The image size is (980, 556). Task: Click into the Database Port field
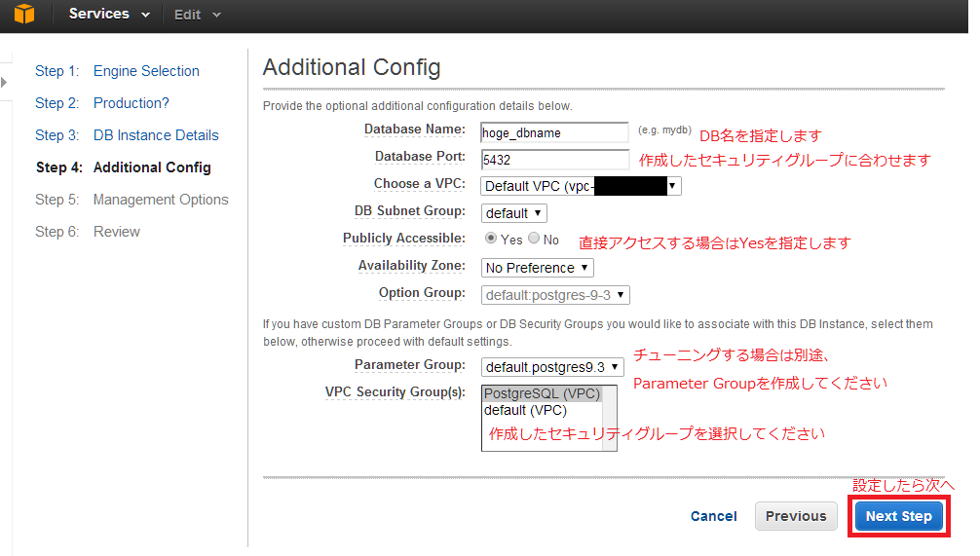[x=555, y=159]
